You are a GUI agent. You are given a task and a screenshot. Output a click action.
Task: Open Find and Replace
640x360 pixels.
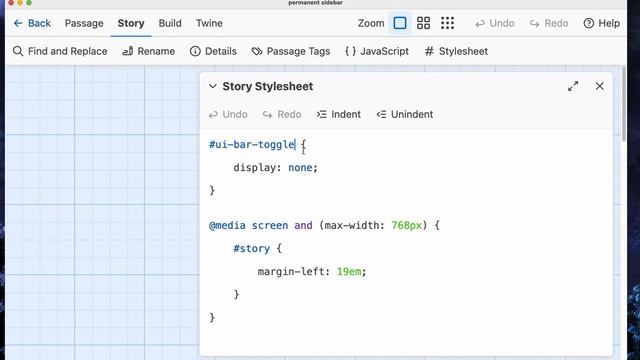pos(60,51)
